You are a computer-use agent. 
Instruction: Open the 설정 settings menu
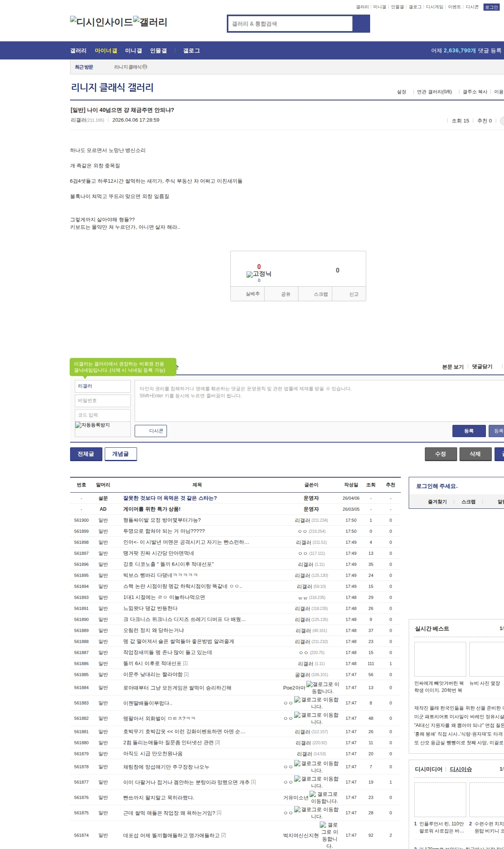pyautogui.click(x=401, y=92)
